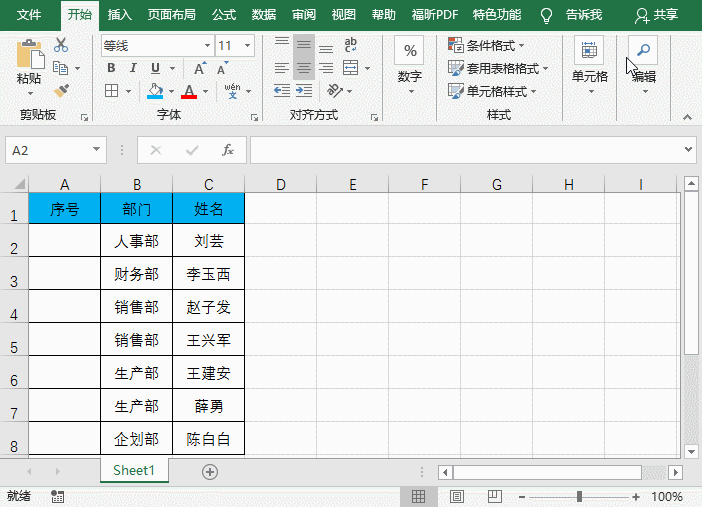Toggle center horizontal alignment

[303, 68]
